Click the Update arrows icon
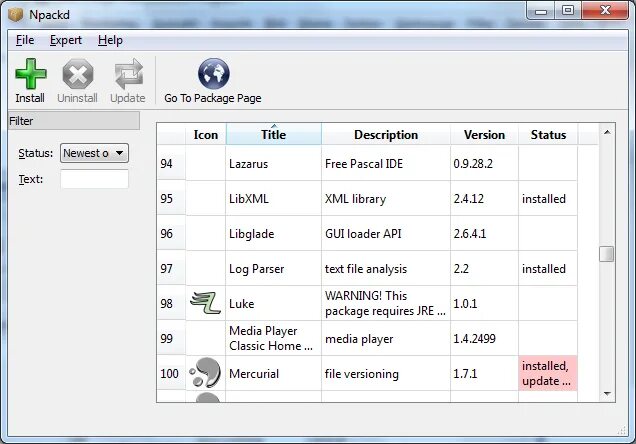This screenshot has height=444, width=636. [x=128, y=74]
